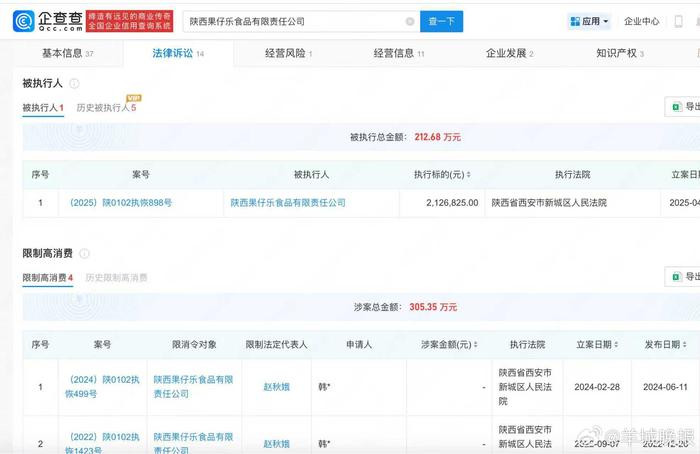Open the 历史限制高消费 sub-tab
700x454 pixels.
point(116,278)
